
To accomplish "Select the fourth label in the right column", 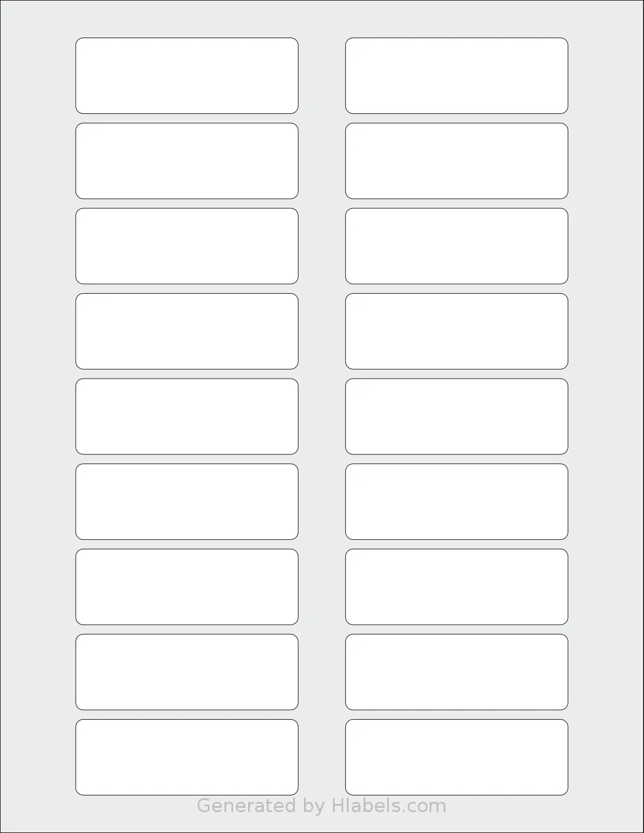I will click(457, 331).
